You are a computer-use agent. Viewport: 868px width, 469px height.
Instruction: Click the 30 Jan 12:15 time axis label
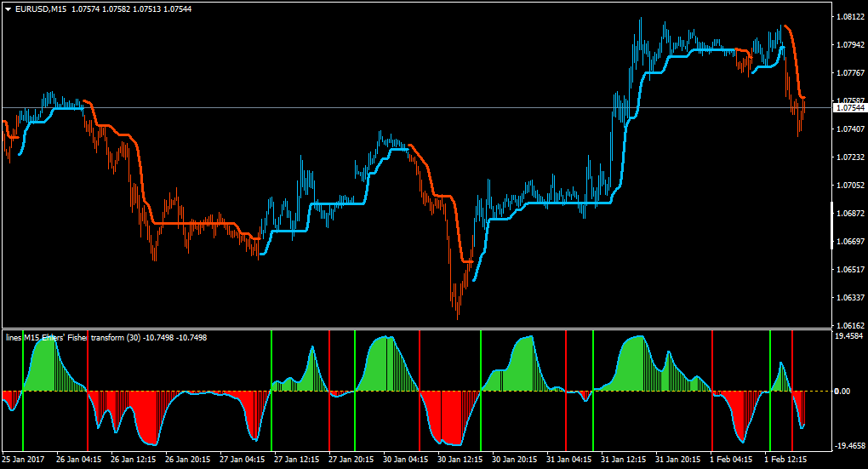click(460, 460)
